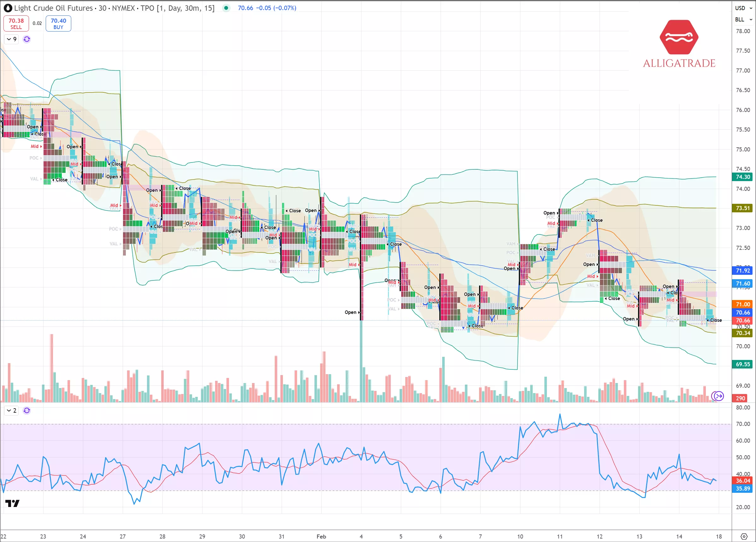756x542 pixels.
Task: Open the USD currency dropdown
Action: pyautogui.click(x=743, y=8)
